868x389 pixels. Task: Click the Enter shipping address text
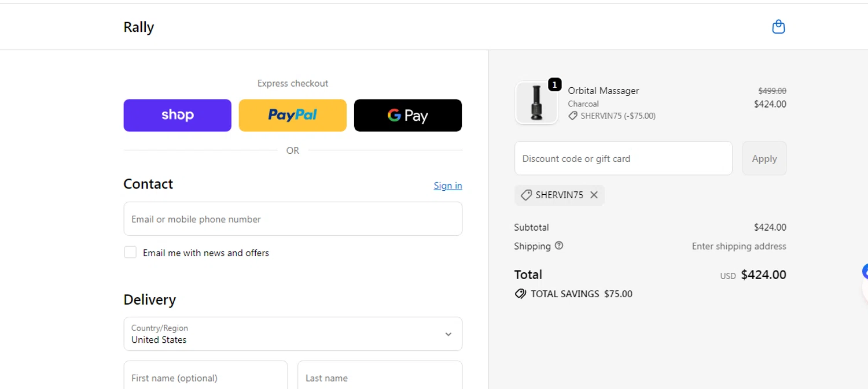point(739,246)
